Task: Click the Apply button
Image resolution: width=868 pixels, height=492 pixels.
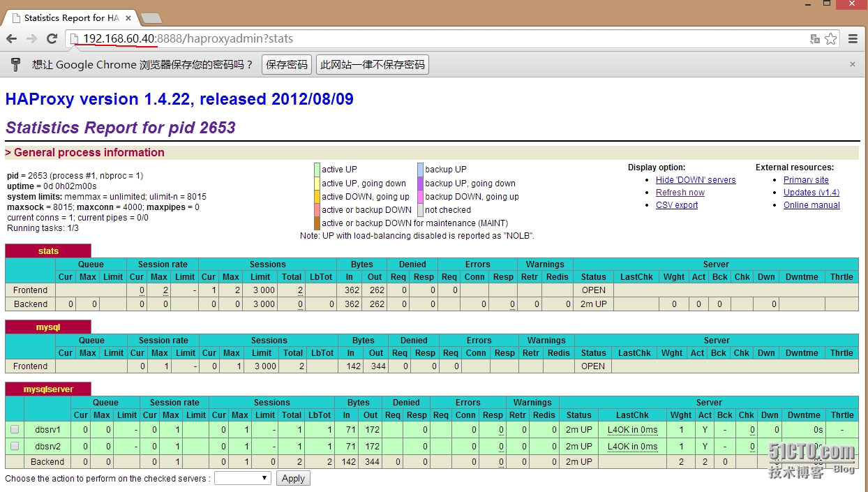Action: point(293,478)
